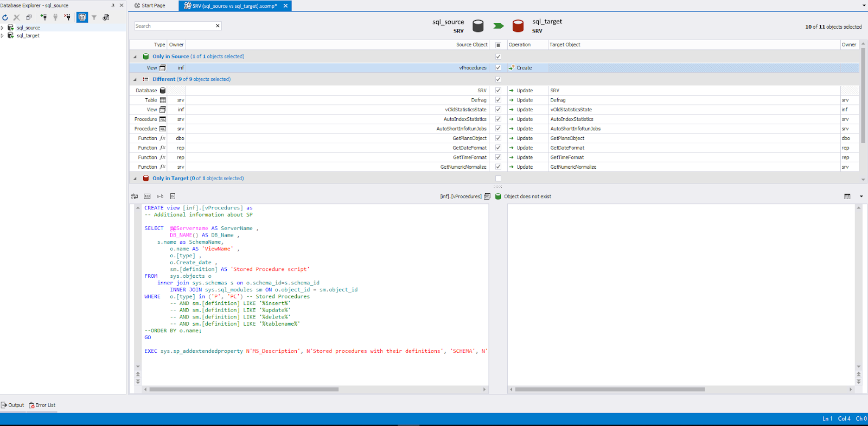
Task: Click green arrow between source and target
Action: (499, 26)
